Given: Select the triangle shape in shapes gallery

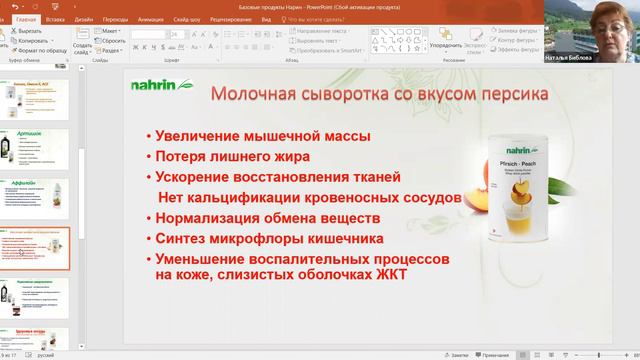Looking at the screenshot, I should [x=375, y=40].
